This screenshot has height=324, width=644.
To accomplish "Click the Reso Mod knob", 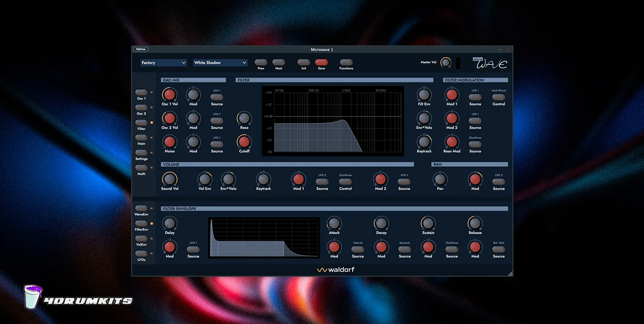I will (x=452, y=142).
